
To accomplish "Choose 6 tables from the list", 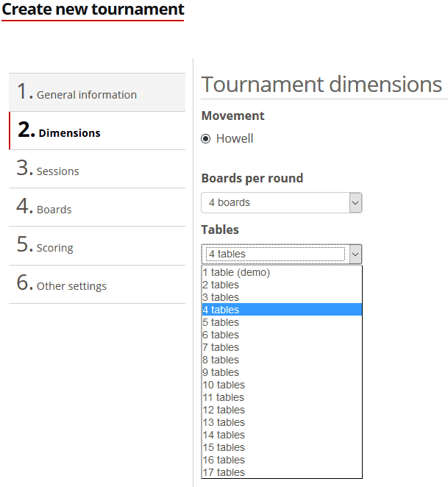I will click(x=221, y=335).
